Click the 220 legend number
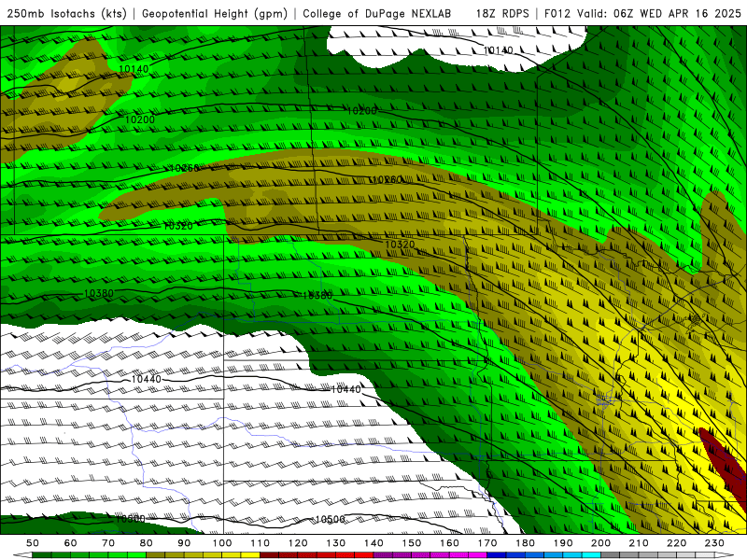Viewport: 747px width, 560px height. [x=677, y=543]
